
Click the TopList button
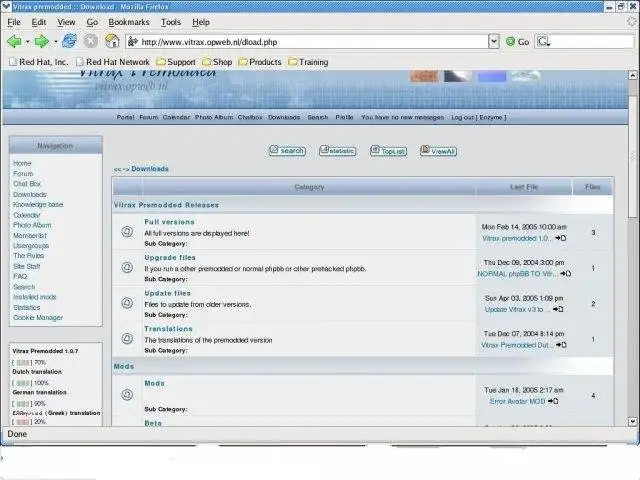(388, 151)
